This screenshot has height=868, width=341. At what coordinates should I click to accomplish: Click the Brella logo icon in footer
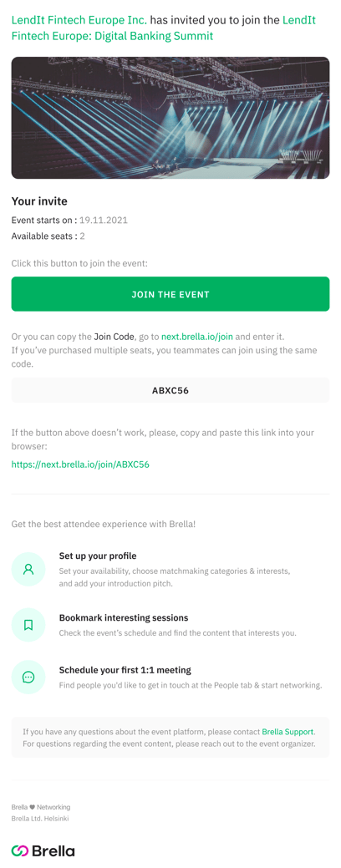click(x=20, y=850)
